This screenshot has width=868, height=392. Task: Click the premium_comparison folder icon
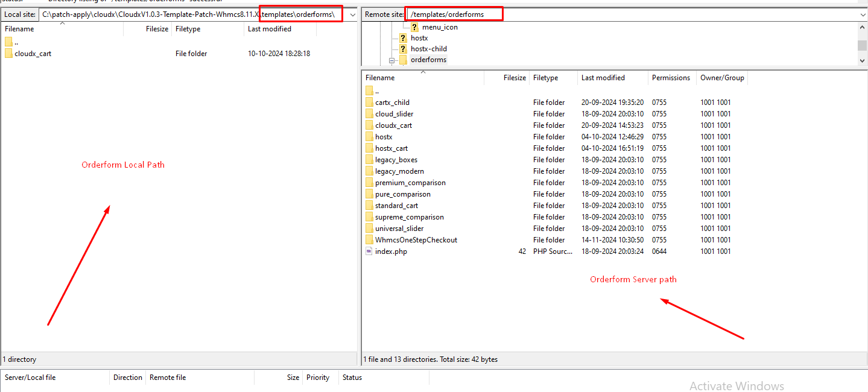pyautogui.click(x=369, y=183)
